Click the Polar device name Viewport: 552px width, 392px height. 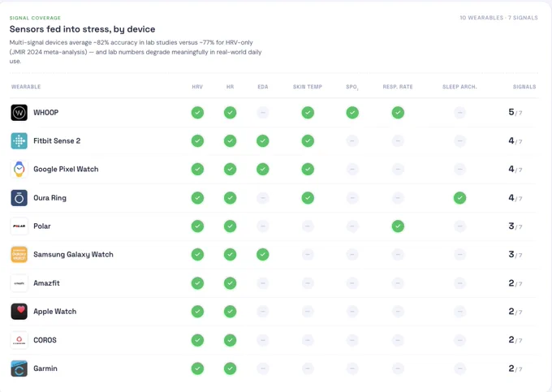[42, 226]
